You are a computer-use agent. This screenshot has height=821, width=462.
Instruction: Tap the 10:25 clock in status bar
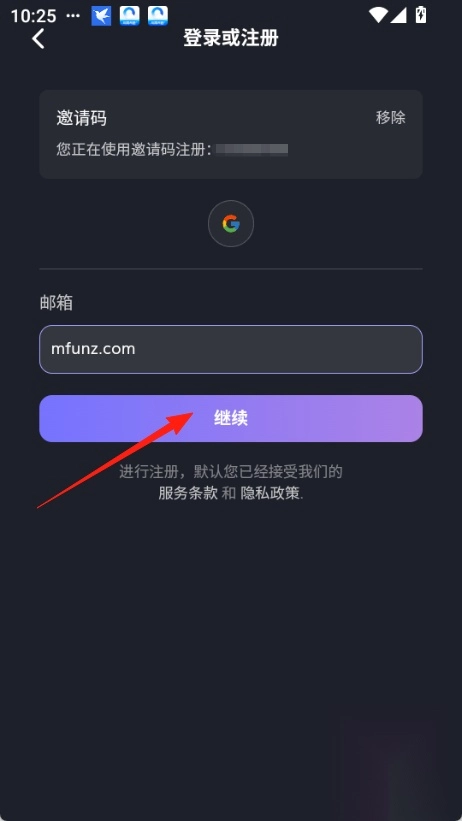pyautogui.click(x=33, y=16)
